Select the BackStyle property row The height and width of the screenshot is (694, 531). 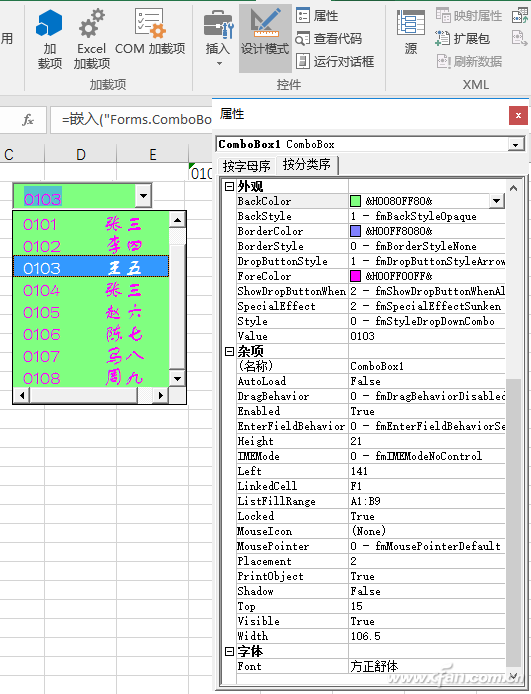[x=371, y=216]
